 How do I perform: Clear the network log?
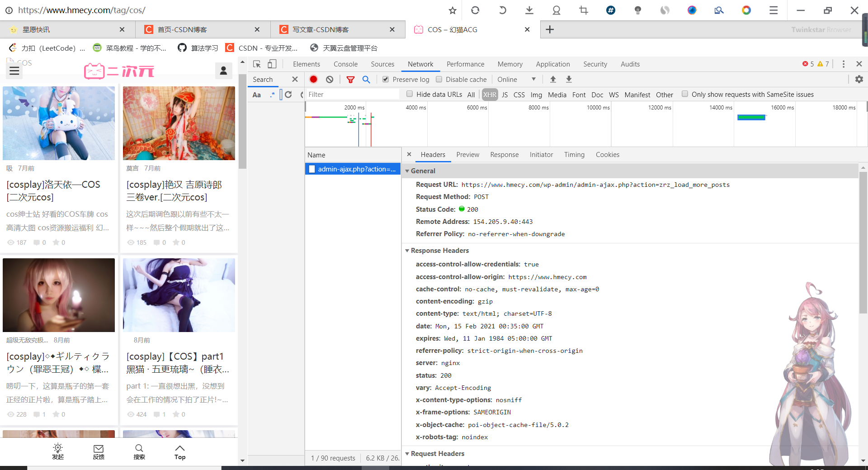pyautogui.click(x=330, y=79)
